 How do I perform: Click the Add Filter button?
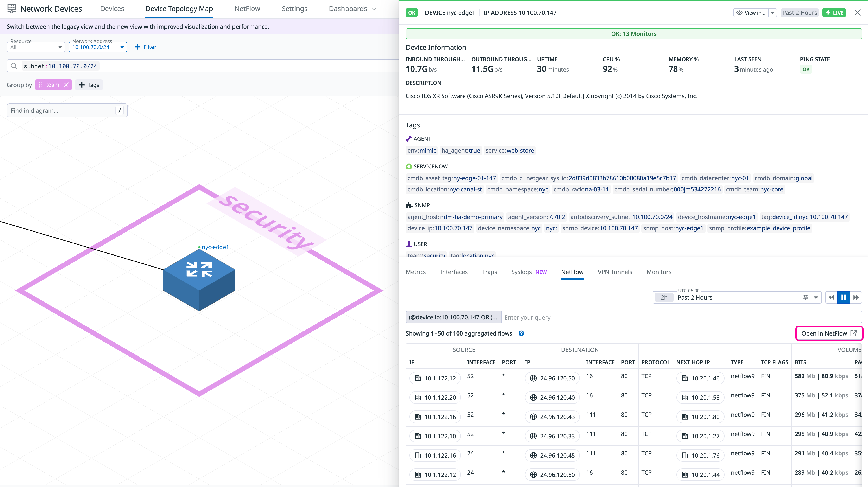146,47
